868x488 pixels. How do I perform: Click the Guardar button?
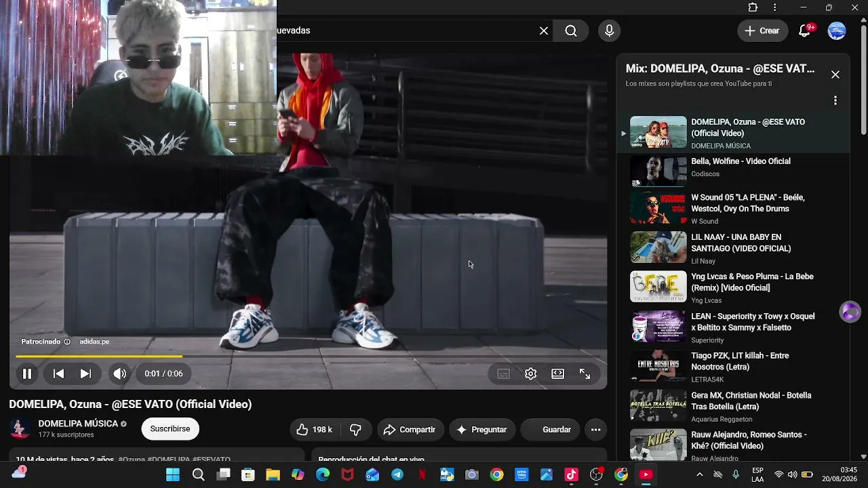(550, 430)
